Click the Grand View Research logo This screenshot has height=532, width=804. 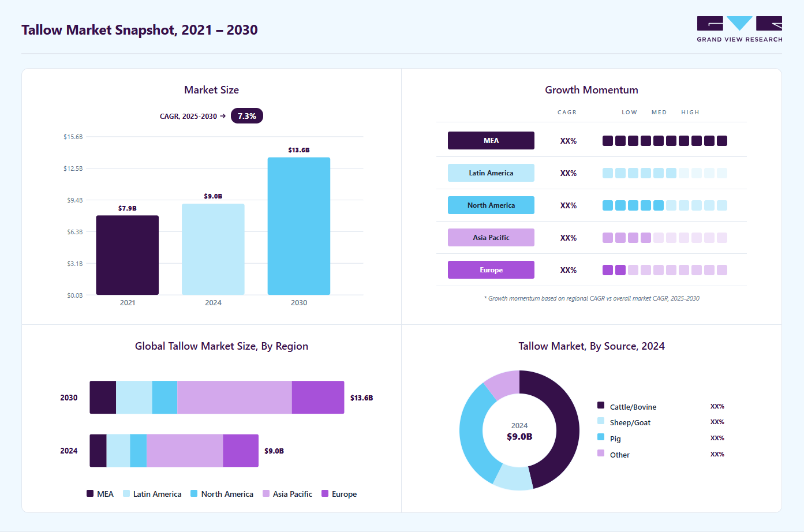coord(739,29)
